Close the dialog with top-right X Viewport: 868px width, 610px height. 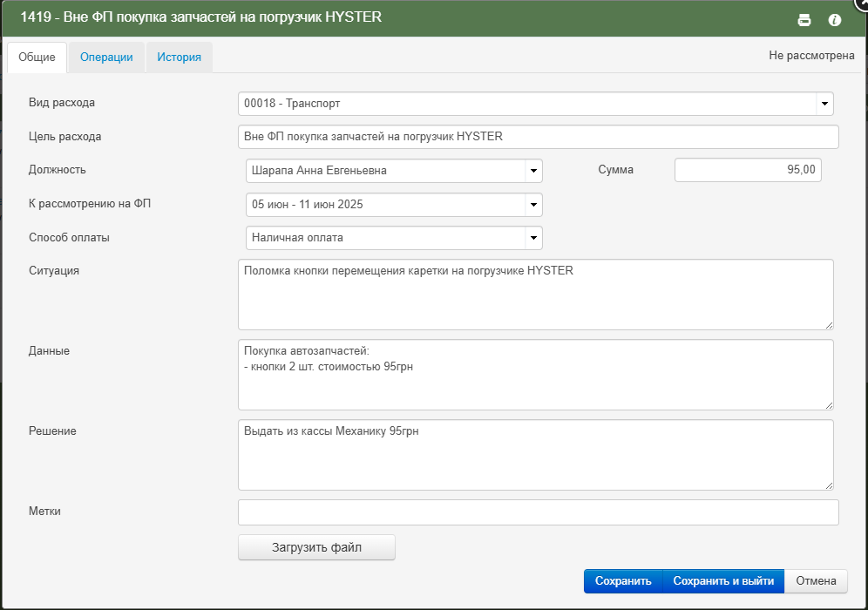point(863,3)
